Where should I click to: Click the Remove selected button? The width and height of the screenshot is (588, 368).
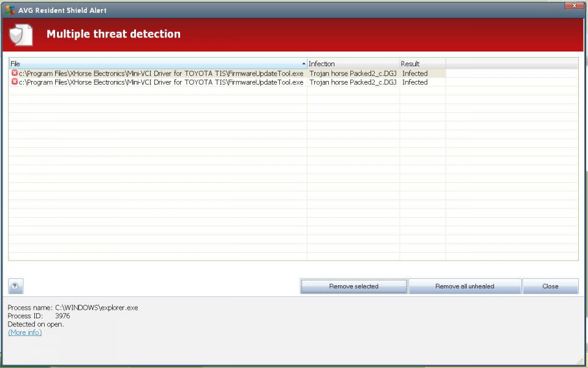(x=353, y=286)
